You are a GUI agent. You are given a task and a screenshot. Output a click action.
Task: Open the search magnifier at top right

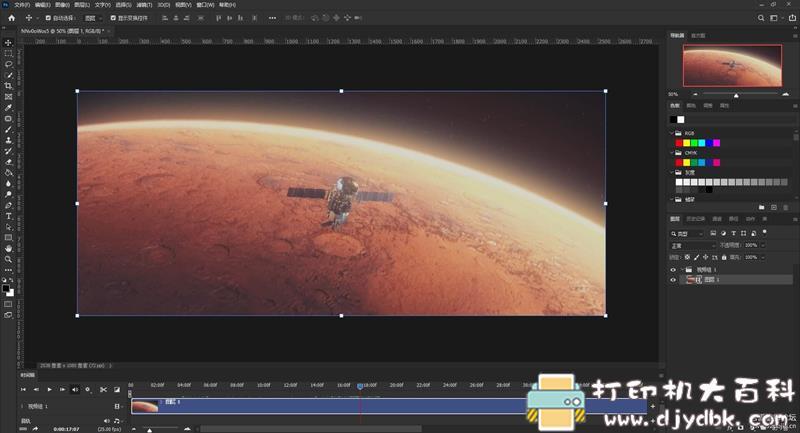pos(761,18)
